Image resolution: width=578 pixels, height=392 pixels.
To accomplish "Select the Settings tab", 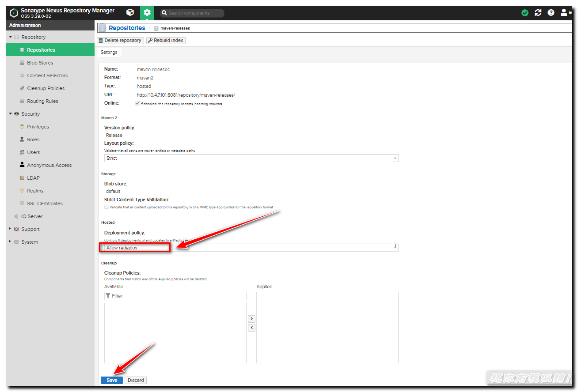I will (109, 52).
